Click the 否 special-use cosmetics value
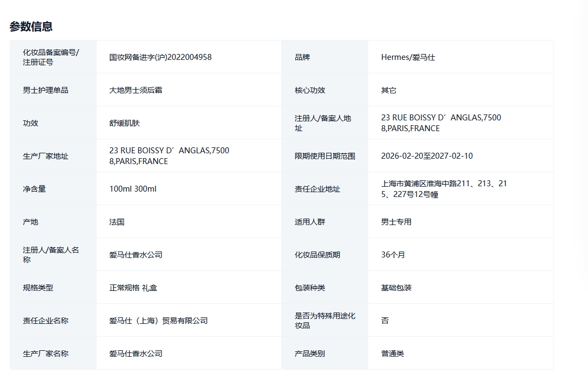 click(x=385, y=321)
